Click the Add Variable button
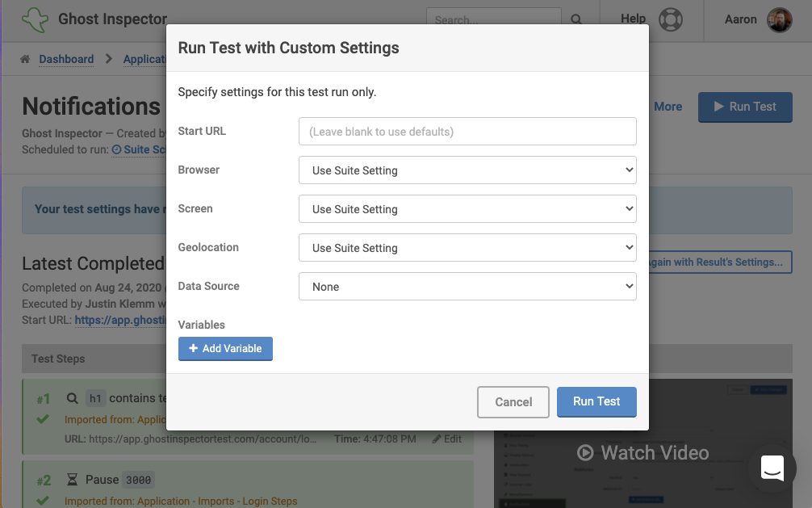The width and height of the screenshot is (812, 508). pyautogui.click(x=225, y=349)
